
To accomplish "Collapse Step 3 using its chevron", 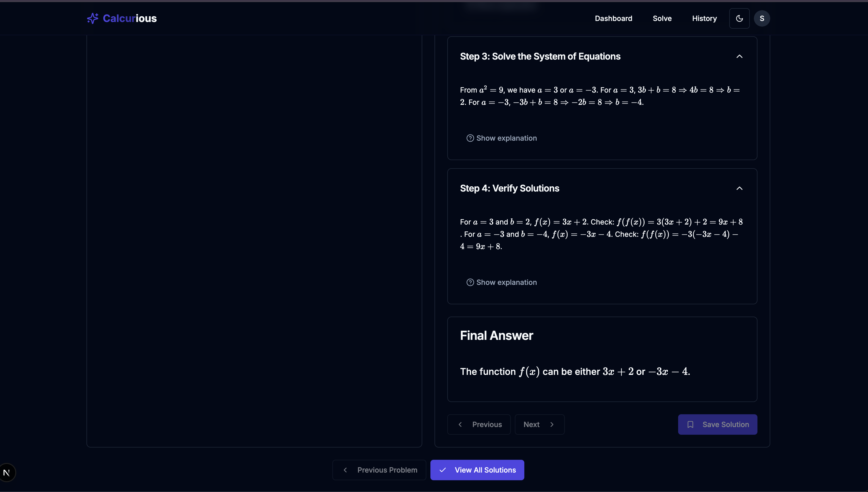I will pyautogui.click(x=739, y=57).
